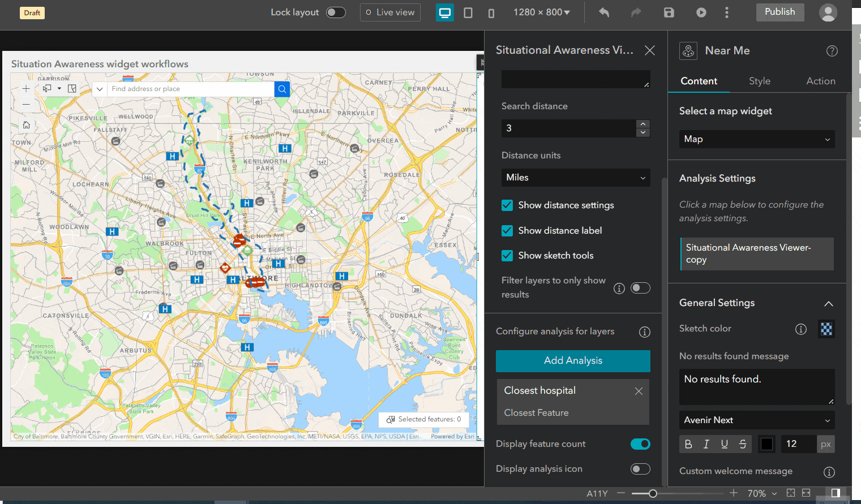The height and width of the screenshot is (504, 861).
Task: Open the Distance units dropdown
Action: 575,178
